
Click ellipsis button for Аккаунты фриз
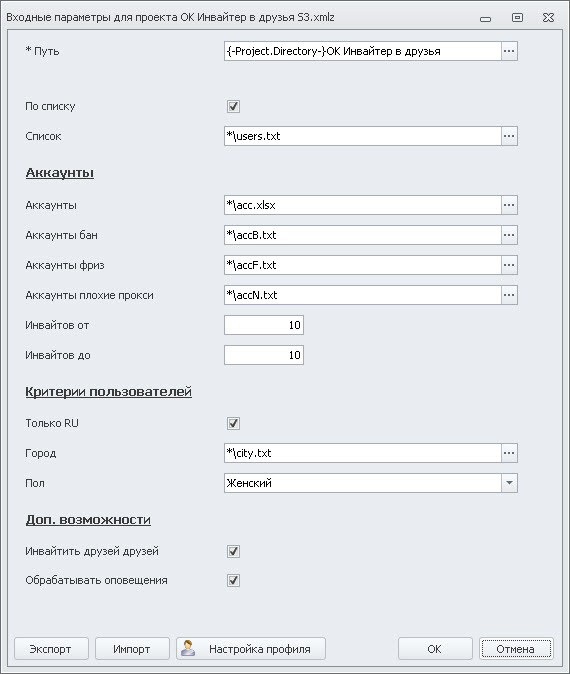[x=509, y=265]
